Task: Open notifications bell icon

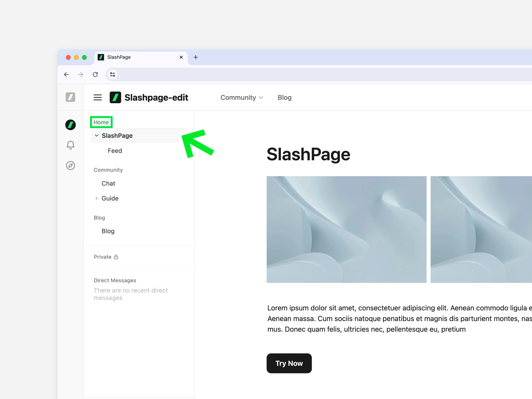Action: [x=70, y=145]
